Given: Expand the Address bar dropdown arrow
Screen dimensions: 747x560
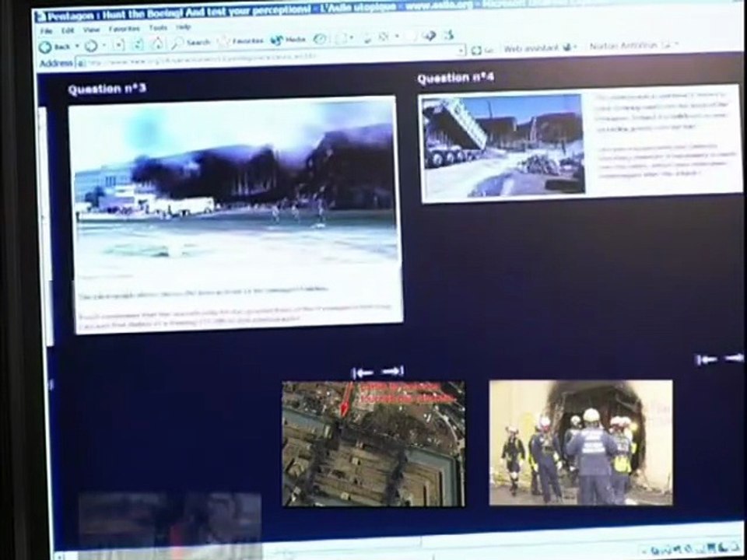Looking at the screenshot, I should point(461,50).
